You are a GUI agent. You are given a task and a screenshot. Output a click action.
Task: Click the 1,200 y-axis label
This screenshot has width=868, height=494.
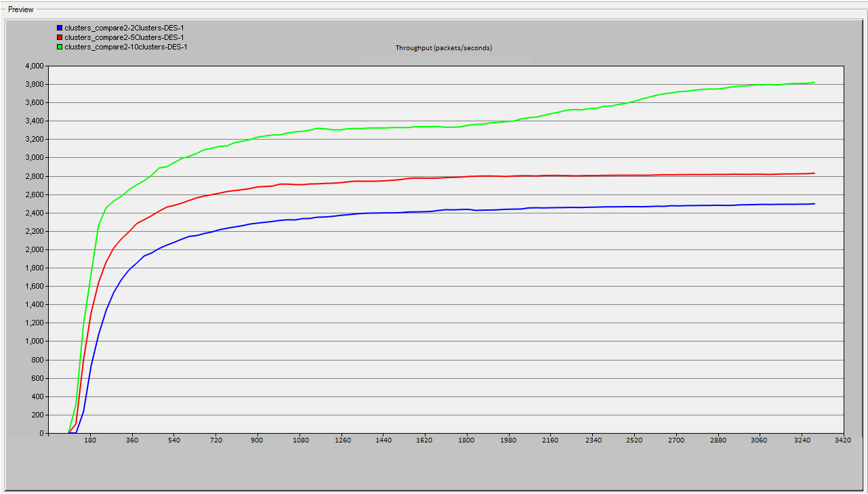point(34,323)
